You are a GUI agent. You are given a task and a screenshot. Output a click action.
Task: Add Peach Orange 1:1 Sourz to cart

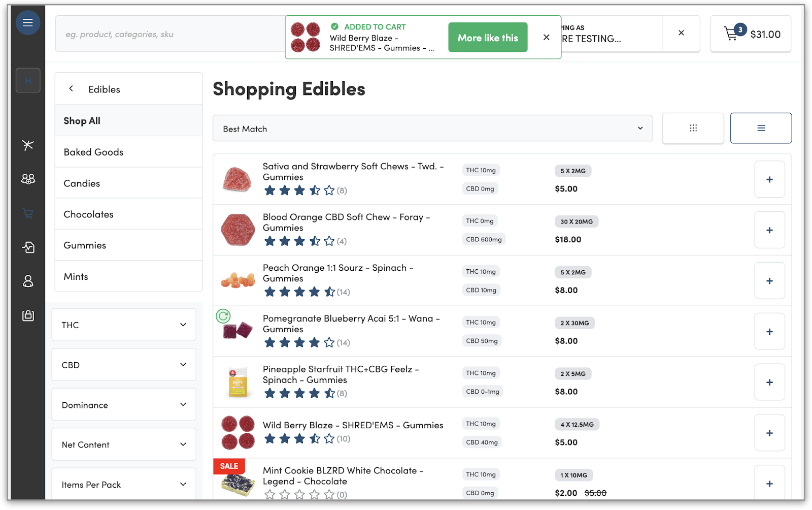[769, 281]
